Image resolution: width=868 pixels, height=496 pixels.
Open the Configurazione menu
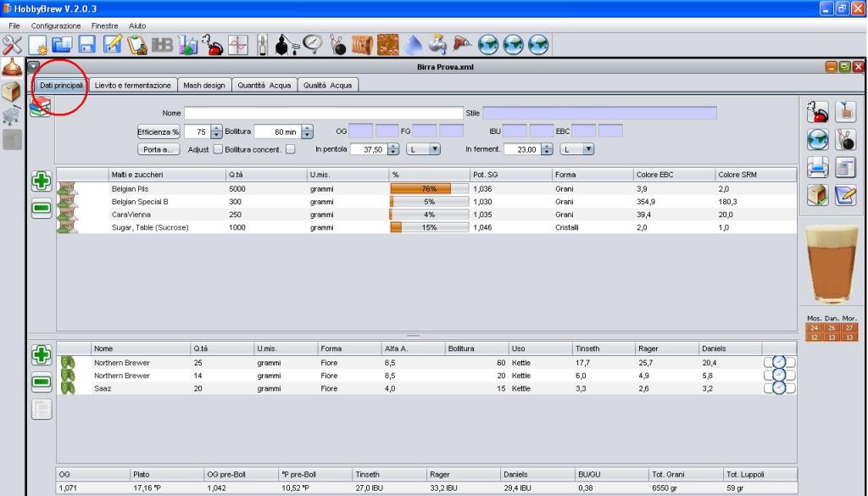[x=56, y=26]
